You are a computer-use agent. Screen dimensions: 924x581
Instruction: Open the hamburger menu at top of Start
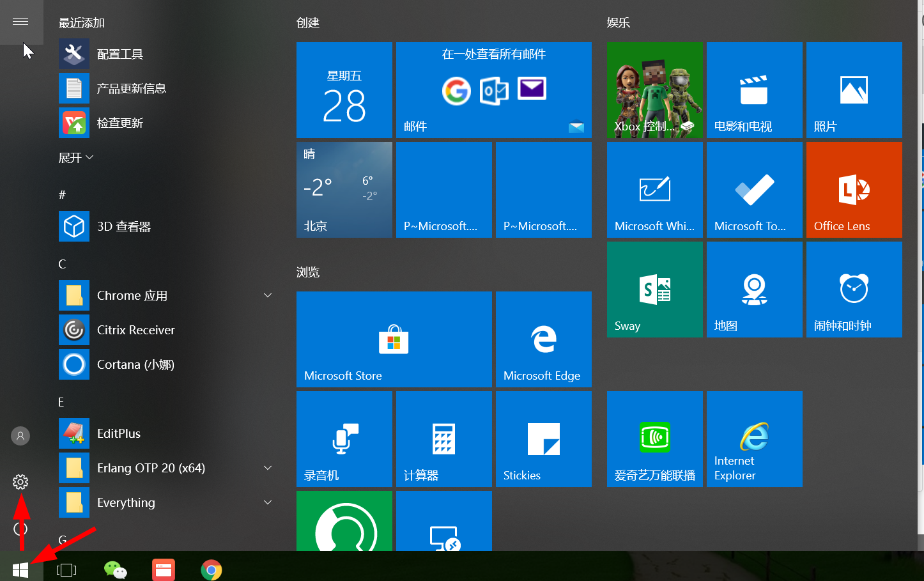20,22
